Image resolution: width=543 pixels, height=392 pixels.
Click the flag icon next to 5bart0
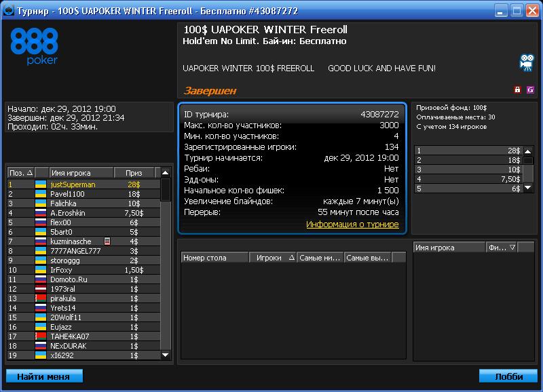pyautogui.click(x=41, y=232)
